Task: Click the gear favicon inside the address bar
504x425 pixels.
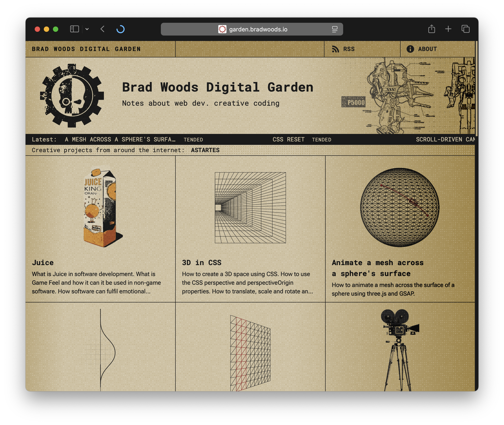Action: (222, 29)
